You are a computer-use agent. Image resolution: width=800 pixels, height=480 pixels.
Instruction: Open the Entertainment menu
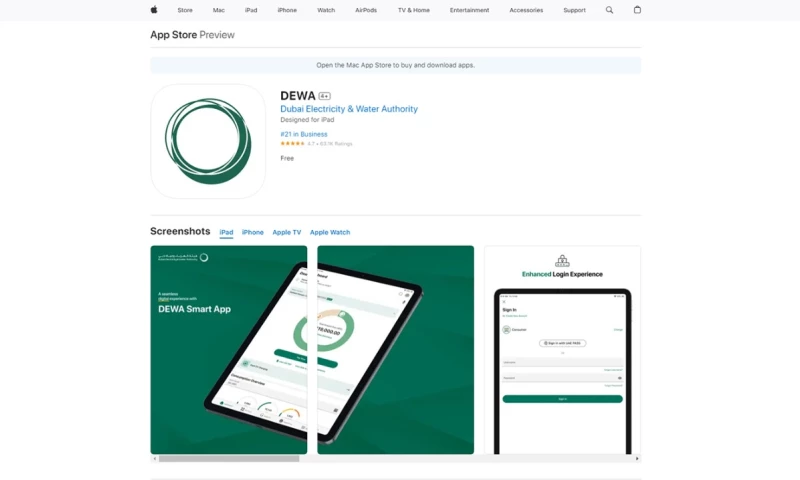469,10
